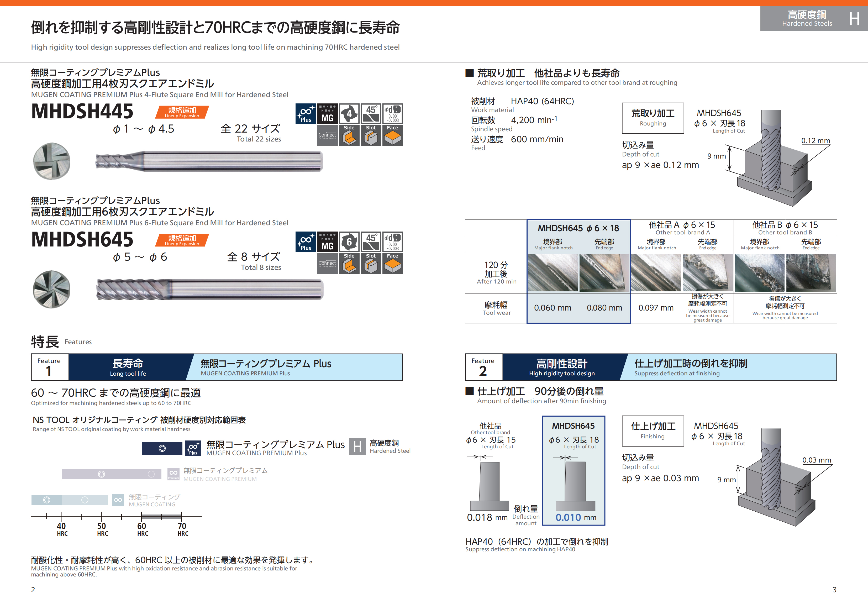
Task: Click the MG icon in the MHDSH445 row
Action: click(327, 114)
